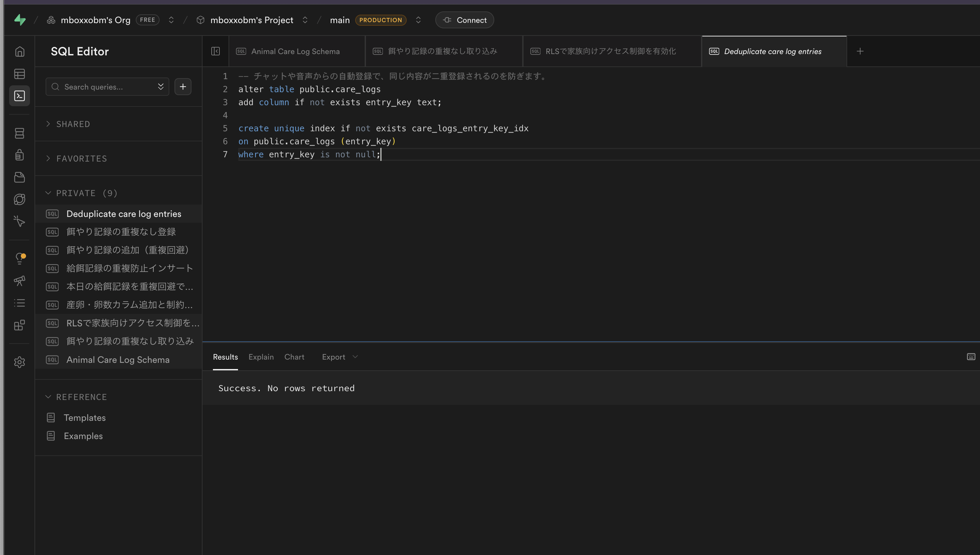Open the Logs list icon
This screenshot has height=555, width=980.
coord(20,303)
